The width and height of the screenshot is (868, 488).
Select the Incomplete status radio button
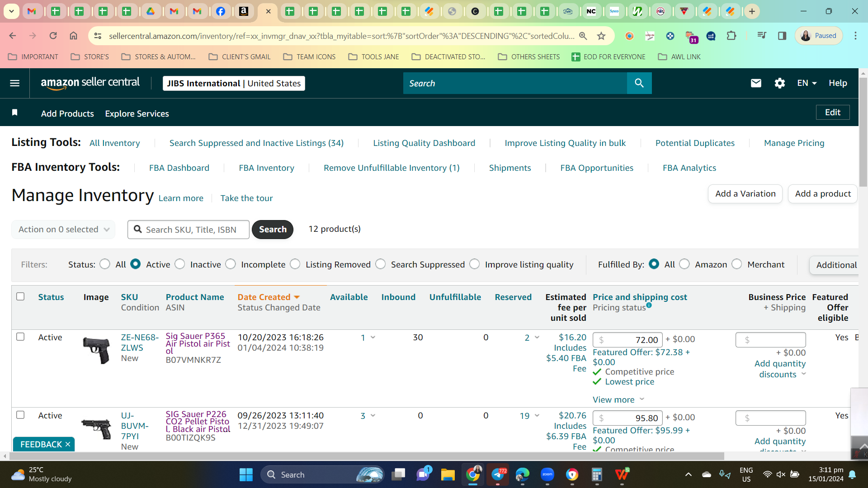(x=231, y=264)
